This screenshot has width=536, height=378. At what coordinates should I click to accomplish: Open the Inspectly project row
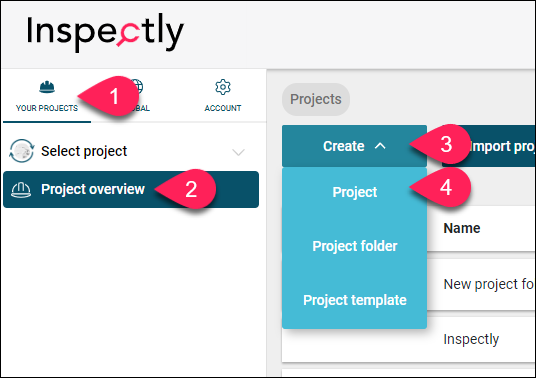click(408, 339)
